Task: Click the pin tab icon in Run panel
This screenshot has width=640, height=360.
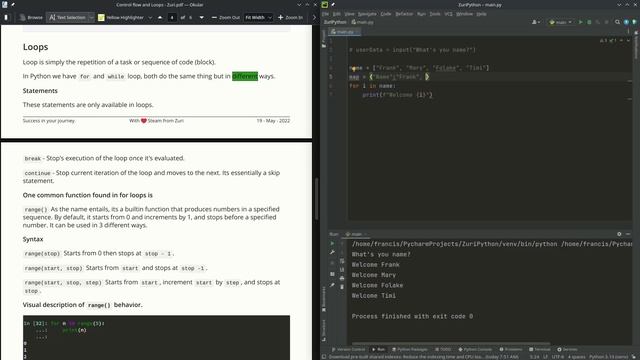Action: pyautogui.click(x=332, y=285)
